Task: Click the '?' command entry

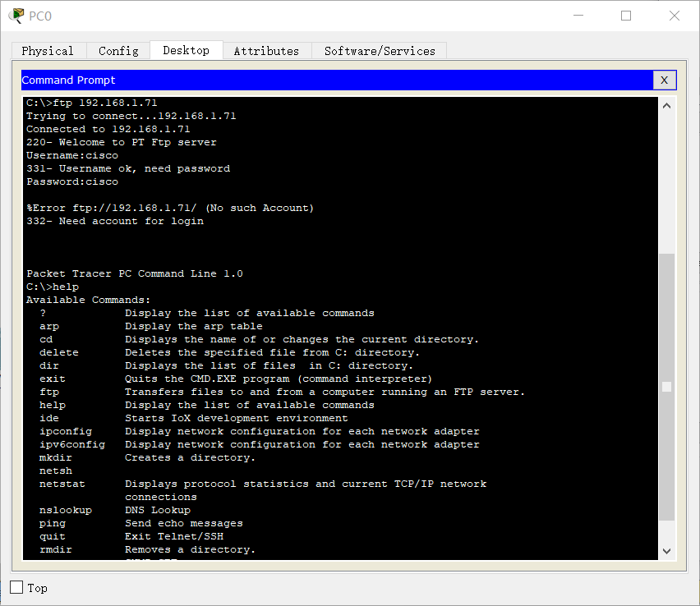Action: 43,313
